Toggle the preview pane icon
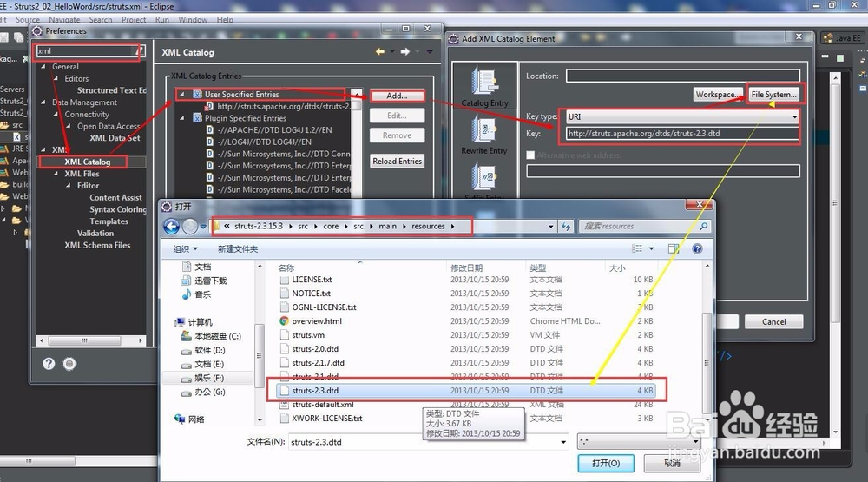 tap(674, 248)
